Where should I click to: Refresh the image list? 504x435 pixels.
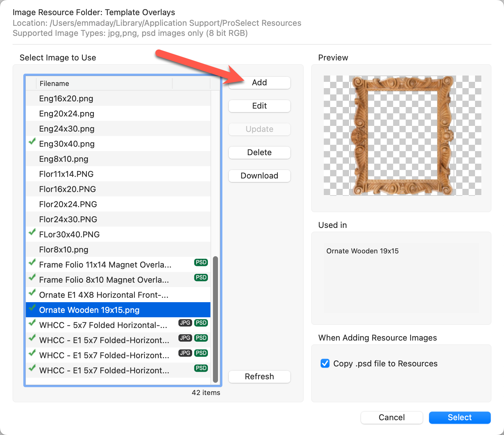coord(259,377)
